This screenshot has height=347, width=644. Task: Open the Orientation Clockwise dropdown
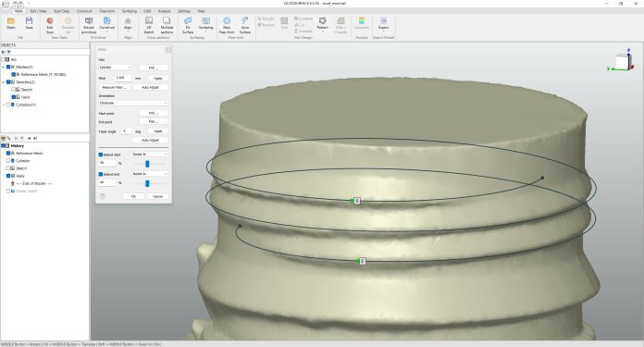tap(133, 103)
